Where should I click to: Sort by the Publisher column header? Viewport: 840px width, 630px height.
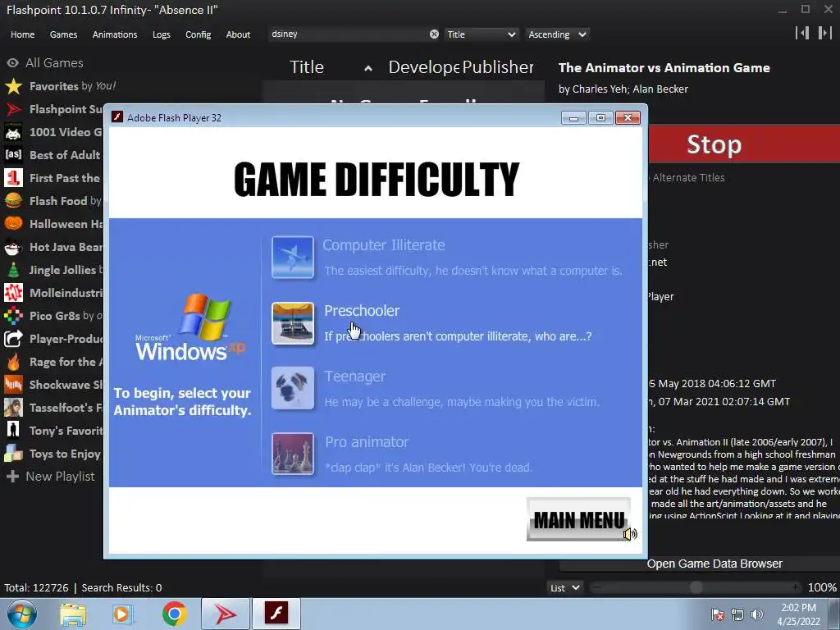pos(498,67)
